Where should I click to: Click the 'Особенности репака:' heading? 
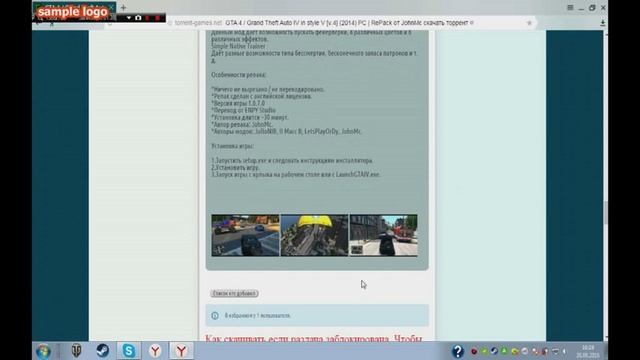coord(238,75)
